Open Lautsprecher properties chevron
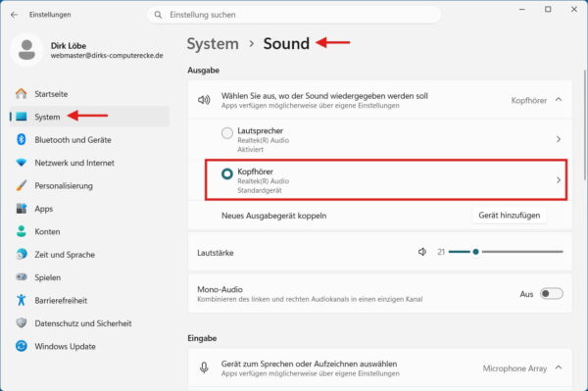The image size is (588, 391). (559, 139)
